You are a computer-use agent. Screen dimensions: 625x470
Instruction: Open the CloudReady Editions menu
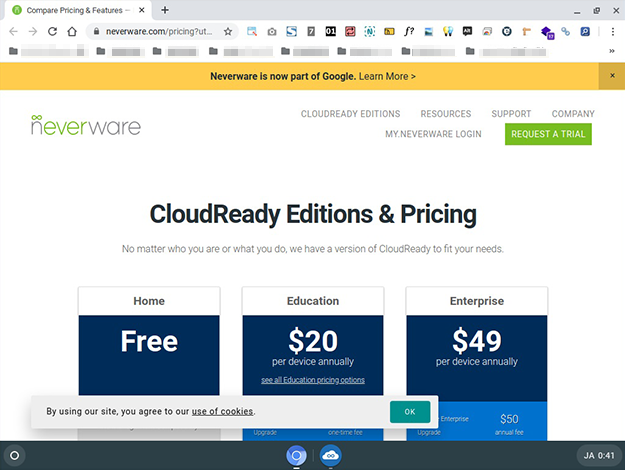click(350, 114)
